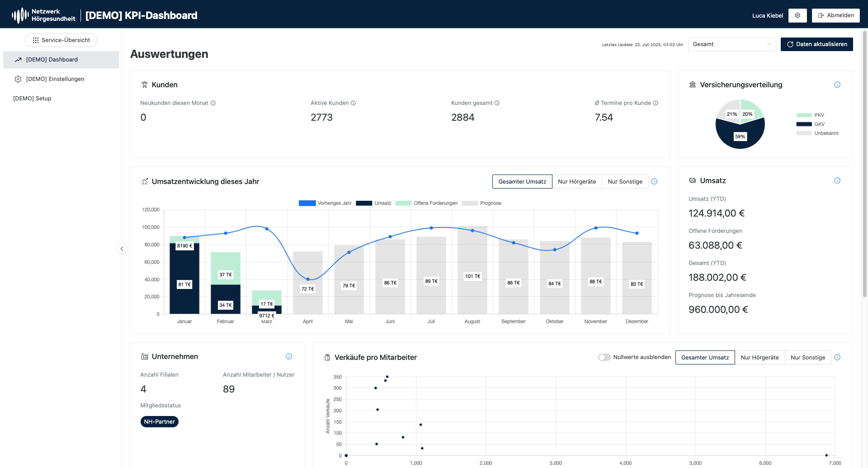The image size is (868, 468).
Task: Click the info icon in the Umsatz panel
Action: click(837, 180)
